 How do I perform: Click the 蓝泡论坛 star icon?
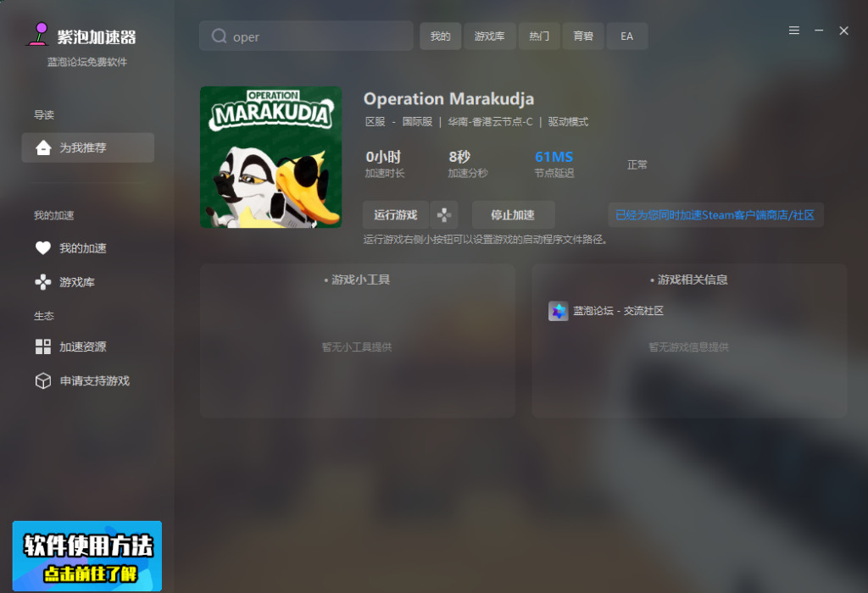558,311
